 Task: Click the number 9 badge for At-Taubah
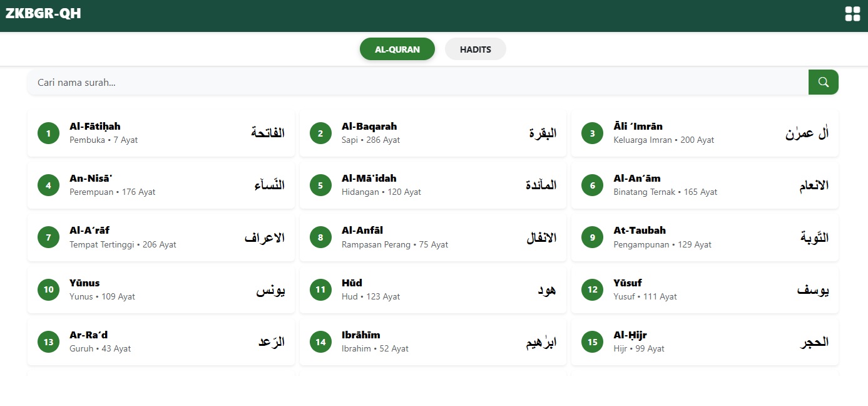point(593,237)
